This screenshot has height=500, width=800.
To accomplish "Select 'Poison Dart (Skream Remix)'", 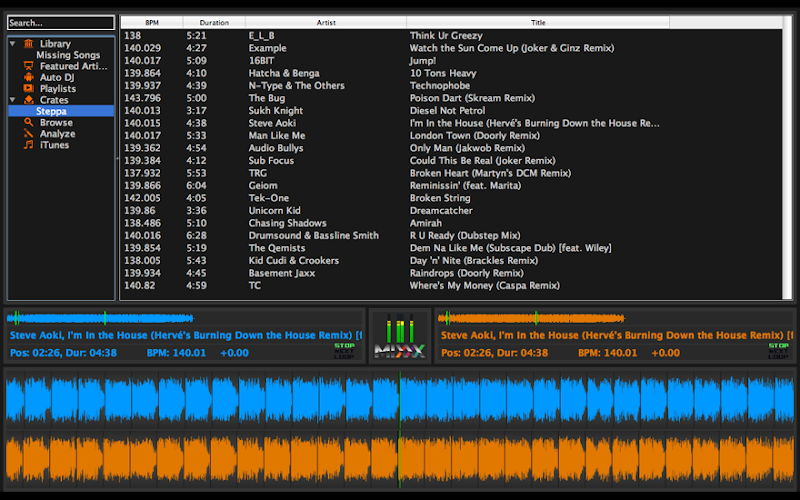I will point(472,98).
